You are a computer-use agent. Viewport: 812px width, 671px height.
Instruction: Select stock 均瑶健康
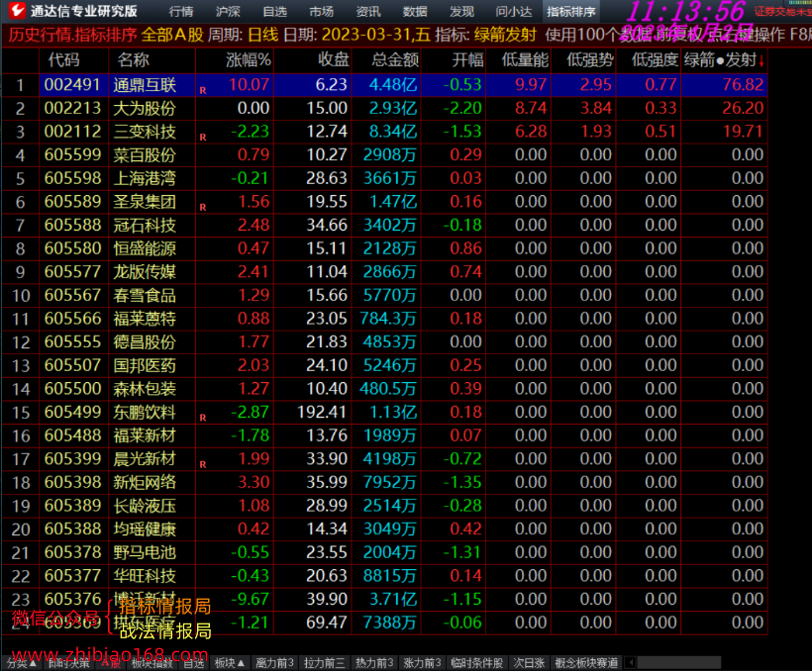click(x=145, y=529)
